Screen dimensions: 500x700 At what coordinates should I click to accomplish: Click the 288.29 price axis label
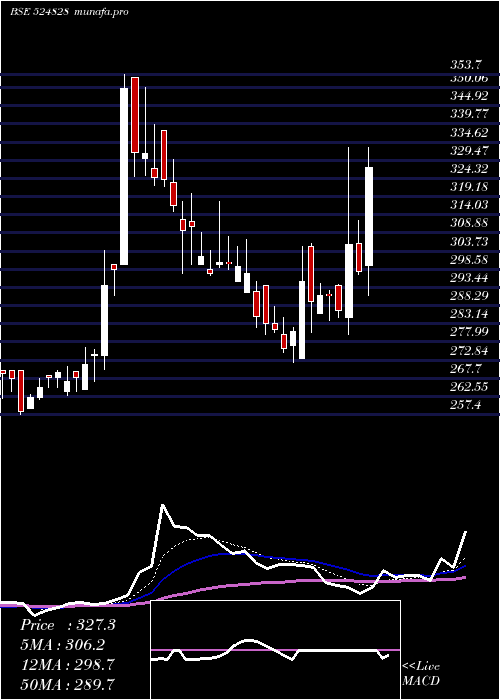469,296
